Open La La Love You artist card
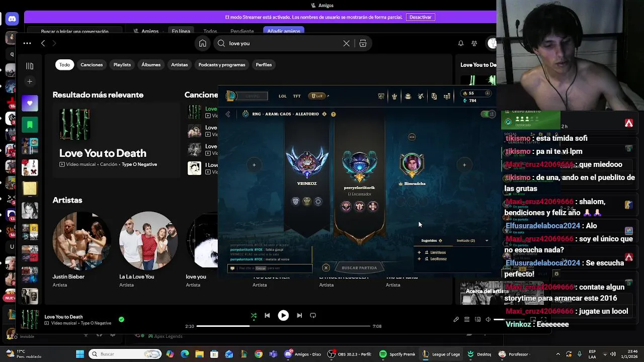Image resolution: width=644 pixels, height=362 pixels. pyautogui.click(x=147, y=250)
